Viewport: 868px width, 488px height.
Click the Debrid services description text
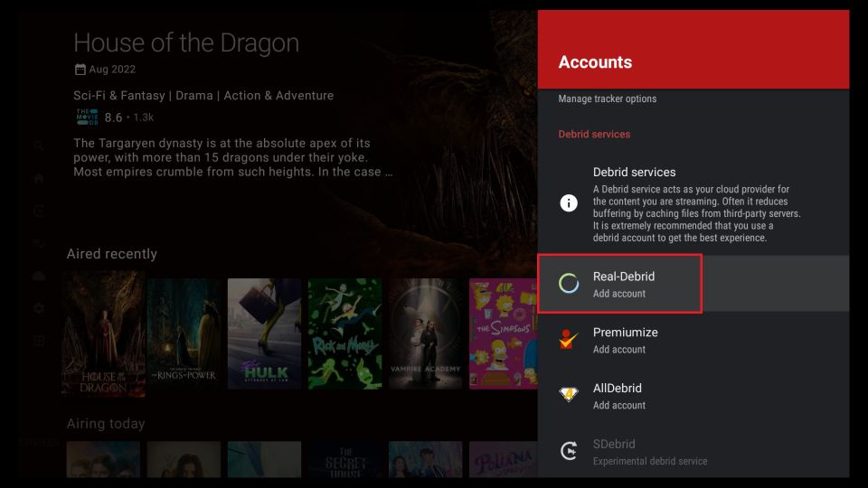696,213
